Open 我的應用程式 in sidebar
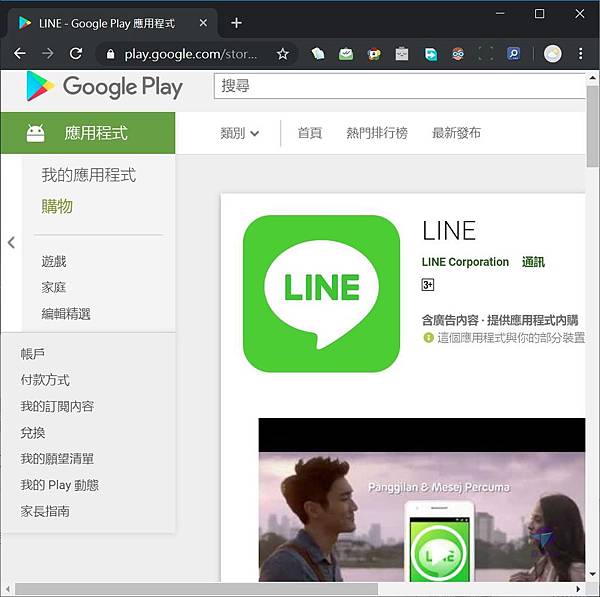 (89, 175)
